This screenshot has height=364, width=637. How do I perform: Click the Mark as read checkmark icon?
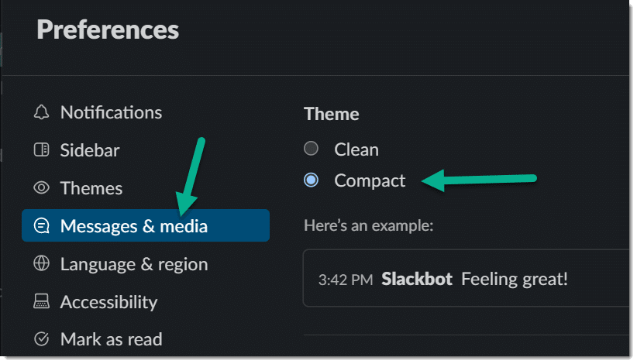pos(41,339)
